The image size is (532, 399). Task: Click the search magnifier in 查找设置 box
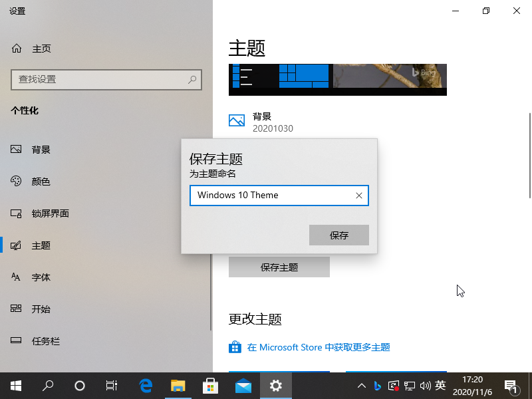pos(192,80)
